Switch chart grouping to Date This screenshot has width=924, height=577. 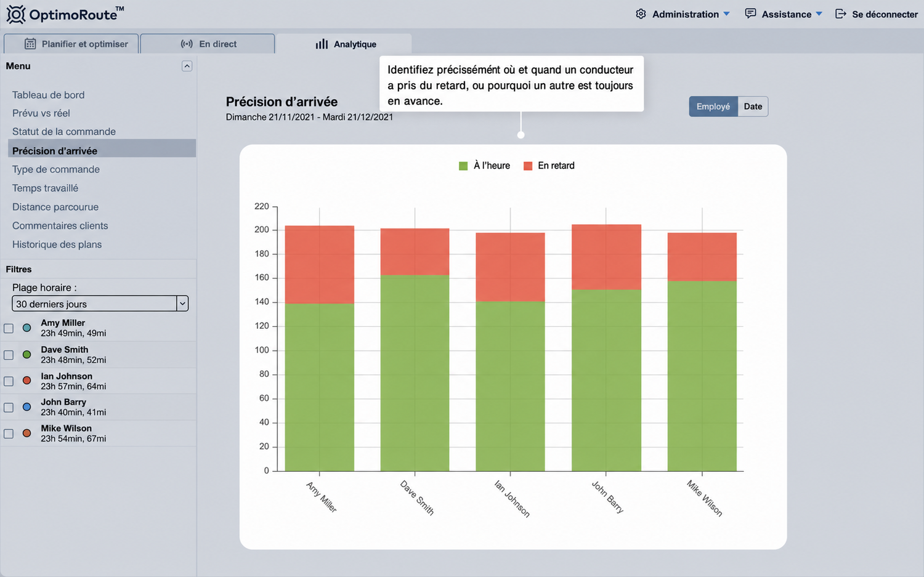click(x=753, y=107)
